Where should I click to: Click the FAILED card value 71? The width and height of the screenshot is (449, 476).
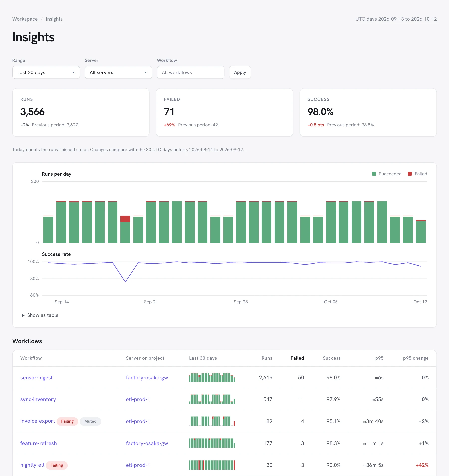coord(169,112)
